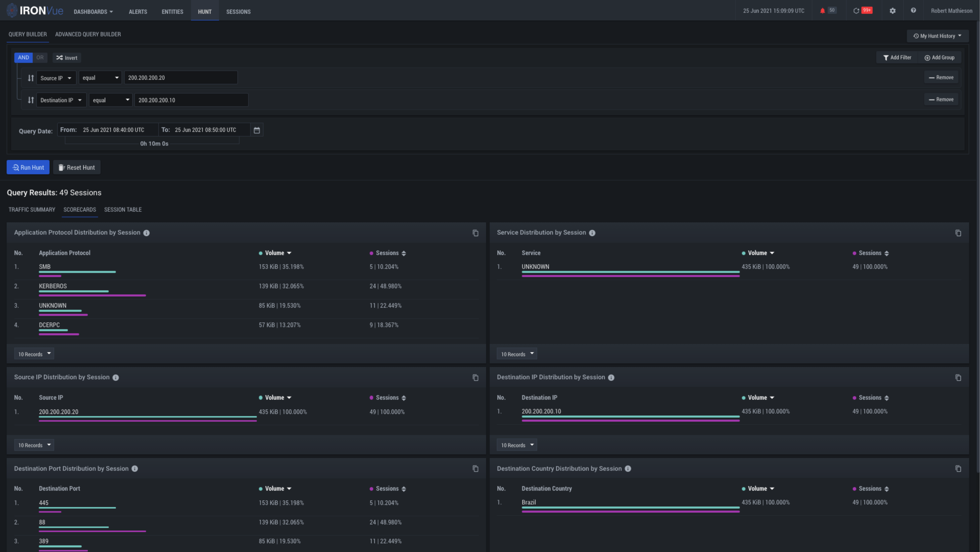Toggle the Invert filter option
This screenshot has width=980, height=552.
pos(67,58)
